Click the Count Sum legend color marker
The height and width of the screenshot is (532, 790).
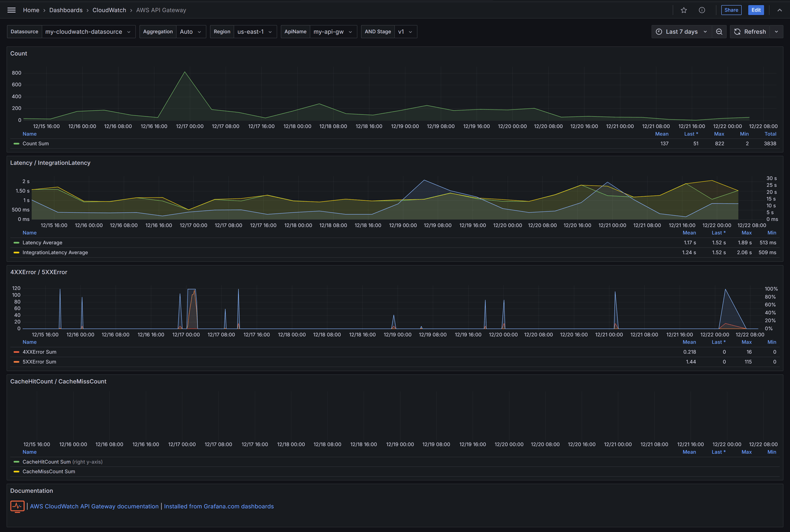(16, 144)
